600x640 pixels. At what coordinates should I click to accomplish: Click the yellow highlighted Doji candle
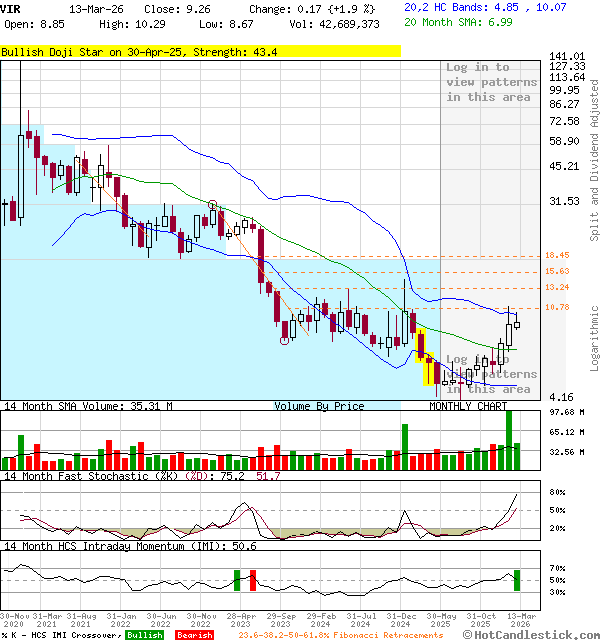(x=429, y=370)
